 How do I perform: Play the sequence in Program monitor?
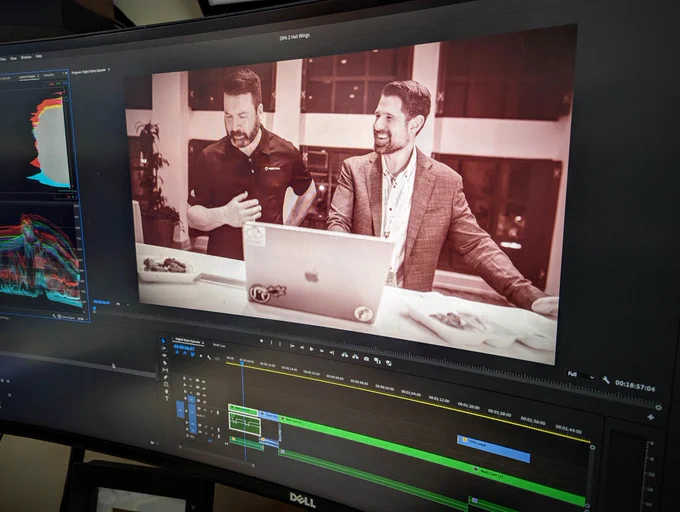pyautogui.click(x=311, y=349)
